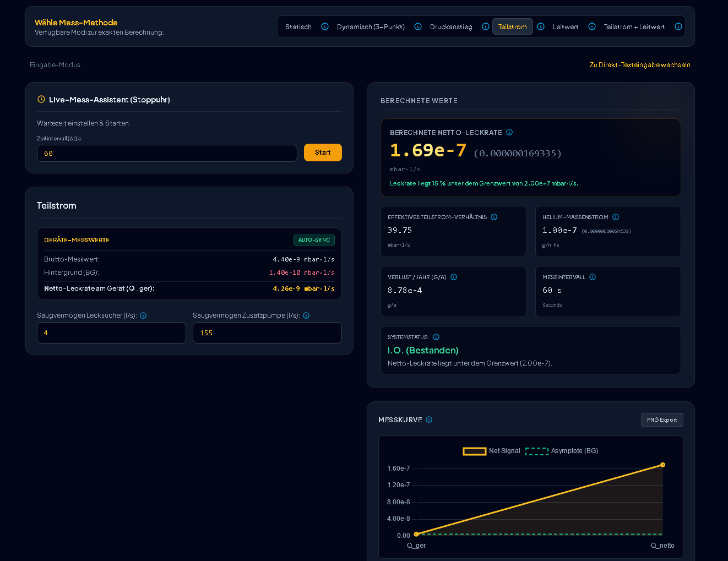This screenshot has height=561, width=728.
Task: Click the 39.75 ratio value
Action: tap(400, 230)
